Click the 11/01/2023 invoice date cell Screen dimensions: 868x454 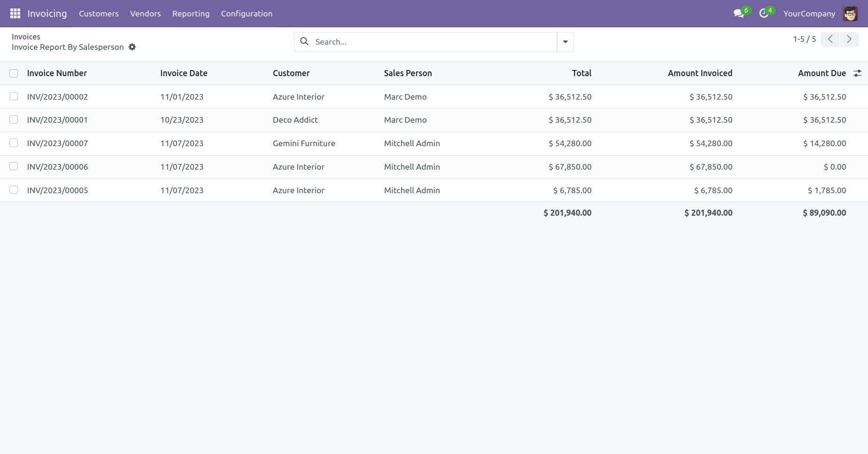click(182, 97)
